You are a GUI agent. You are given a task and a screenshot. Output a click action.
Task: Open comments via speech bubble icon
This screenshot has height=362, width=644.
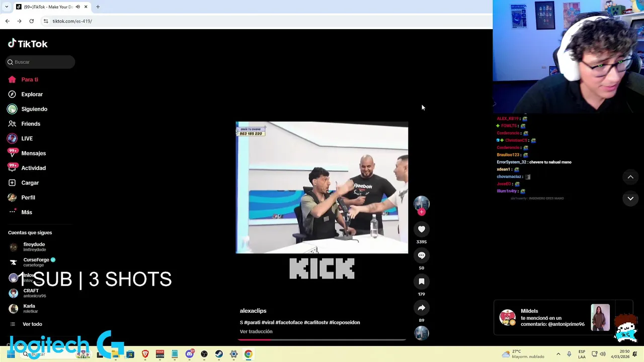tap(422, 255)
